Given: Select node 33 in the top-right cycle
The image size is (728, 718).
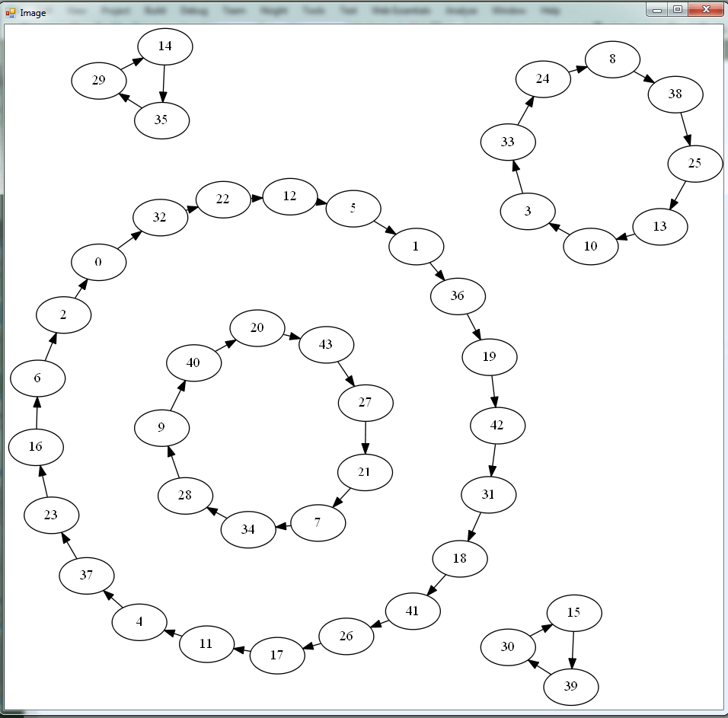Looking at the screenshot, I should [507, 142].
